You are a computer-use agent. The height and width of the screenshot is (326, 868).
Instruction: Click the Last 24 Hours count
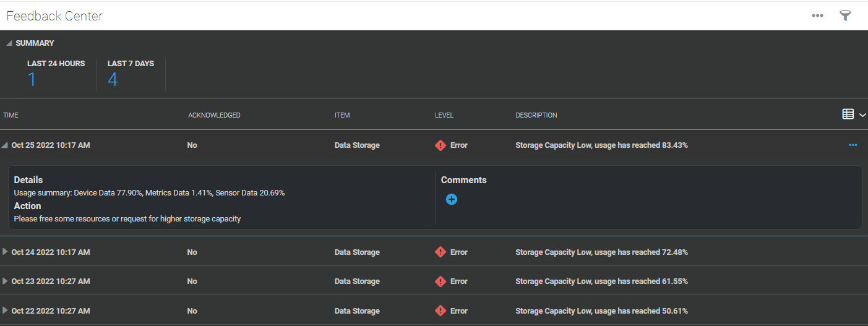[x=32, y=80]
